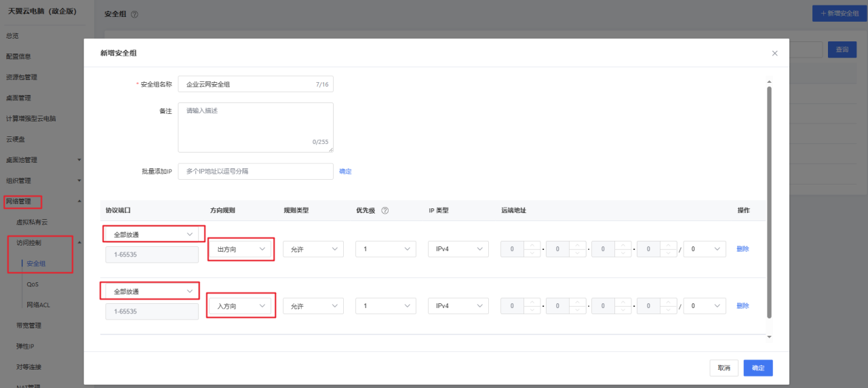Open the 允许 rule type dropdown in 出方向 row
The image size is (868, 388).
313,249
